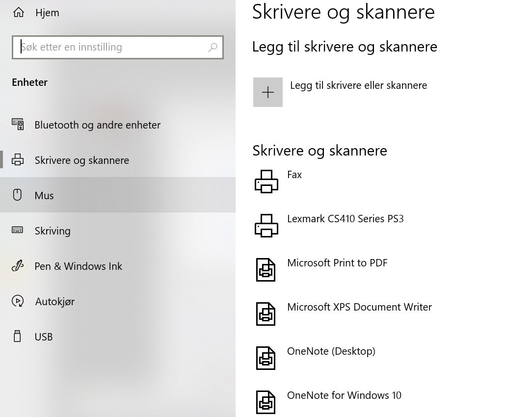Click the plus button to add a printer
The image size is (532, 417).
pos(267,92)
